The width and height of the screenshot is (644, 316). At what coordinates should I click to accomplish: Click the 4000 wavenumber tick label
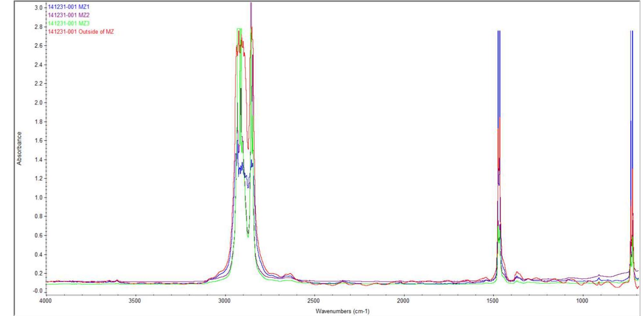tap(45, 301)
